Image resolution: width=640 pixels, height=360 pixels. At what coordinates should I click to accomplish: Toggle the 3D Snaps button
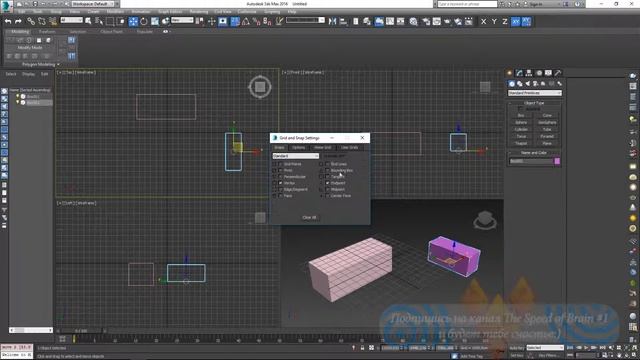235,21
